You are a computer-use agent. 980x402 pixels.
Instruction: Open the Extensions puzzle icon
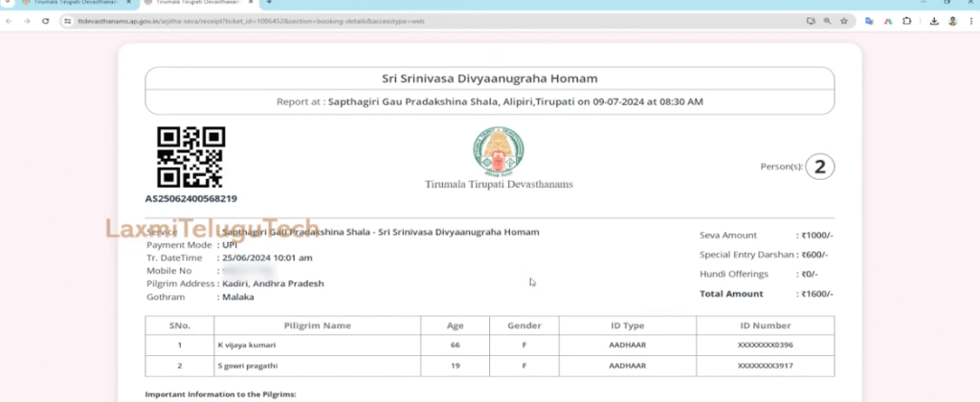click(x=907, y=20)
